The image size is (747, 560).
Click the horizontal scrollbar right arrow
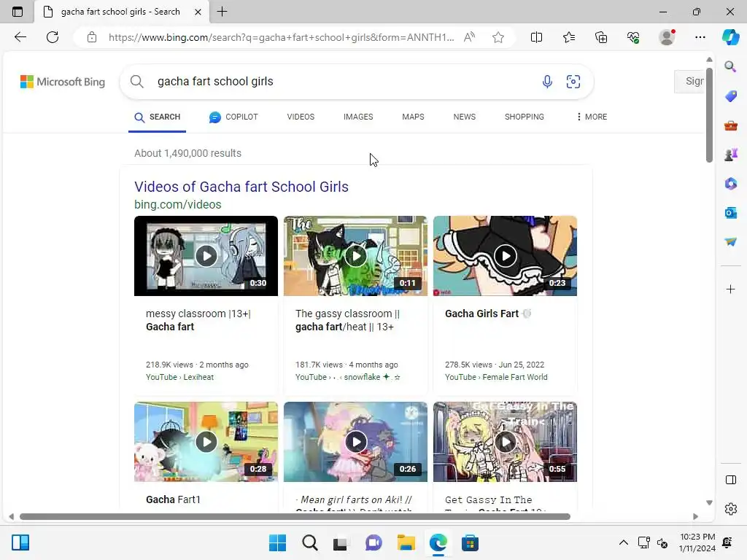[x=695, y=517]
